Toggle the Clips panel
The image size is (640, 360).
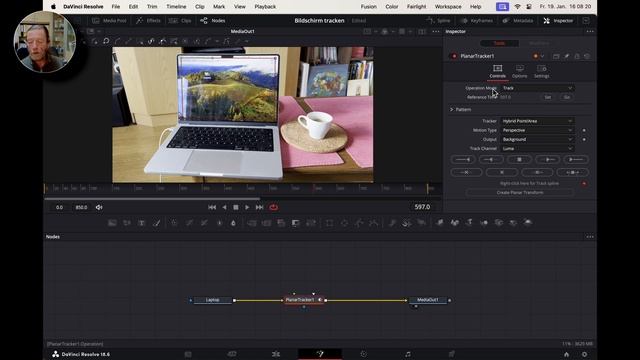click(x=180, y=20)
